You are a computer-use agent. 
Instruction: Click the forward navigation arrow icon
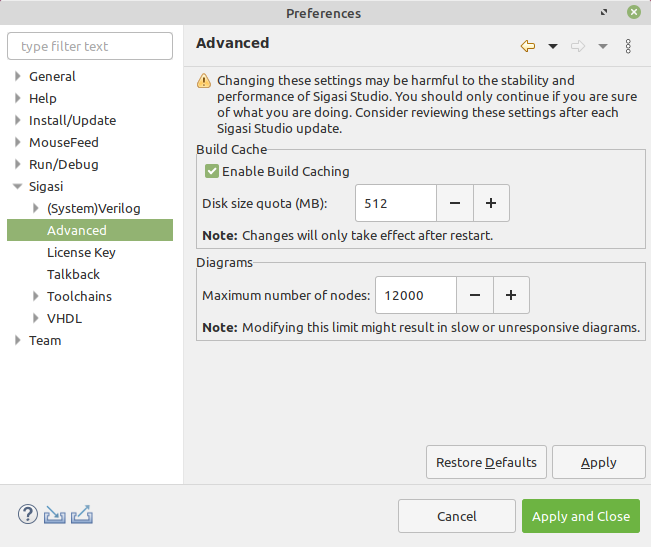[578, 46]
